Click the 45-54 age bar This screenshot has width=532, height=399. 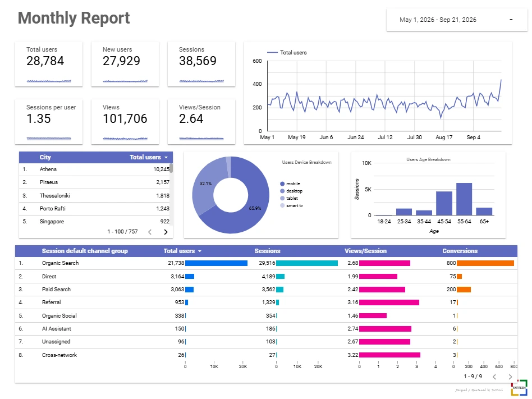pyautogui.click(x=444, y=203)
